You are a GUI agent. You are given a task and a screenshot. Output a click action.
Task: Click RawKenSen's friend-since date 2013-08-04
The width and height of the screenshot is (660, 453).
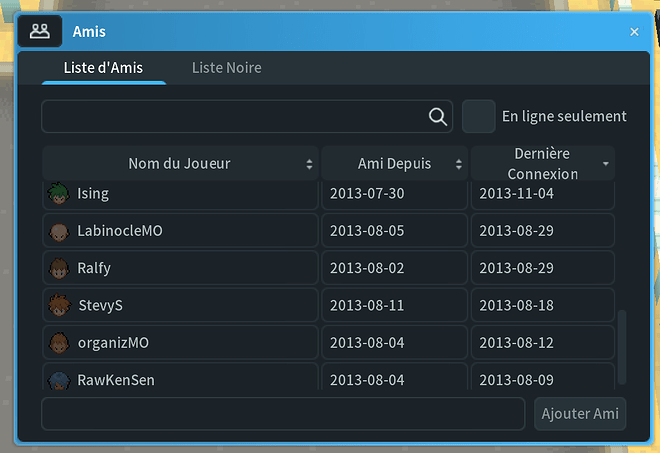[367, 380]
